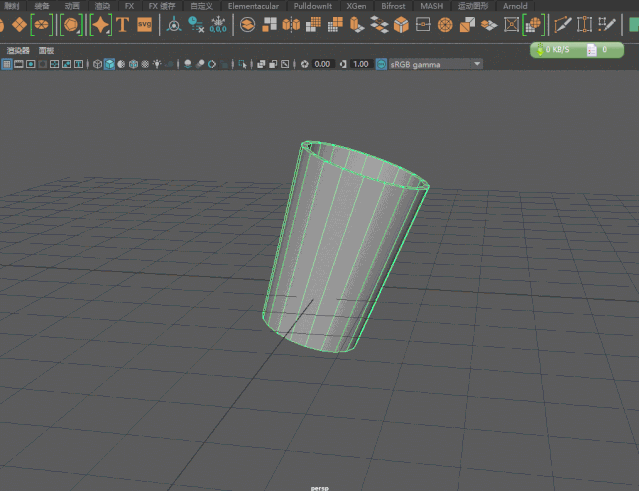
Task: Open the Bifrost shelf tab
Action: (393, 6)
